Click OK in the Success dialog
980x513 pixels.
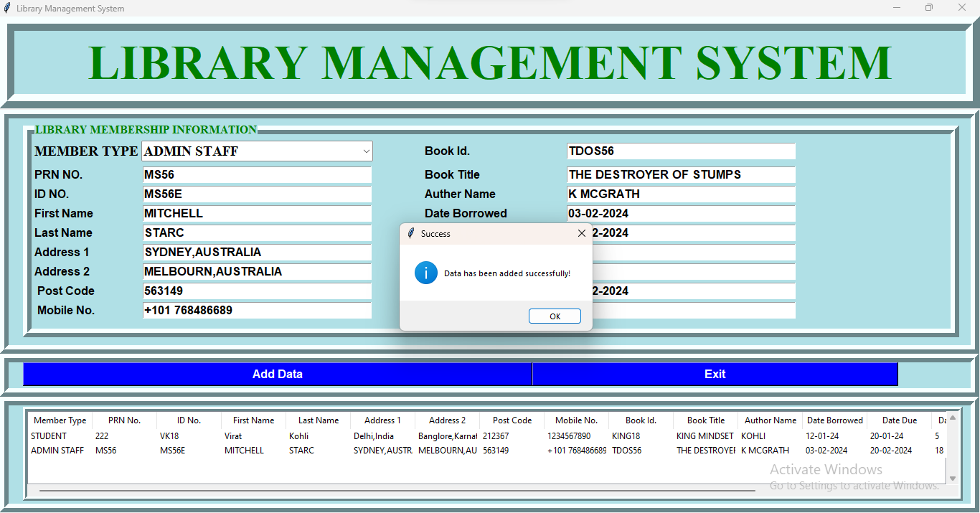coord(555,316)
